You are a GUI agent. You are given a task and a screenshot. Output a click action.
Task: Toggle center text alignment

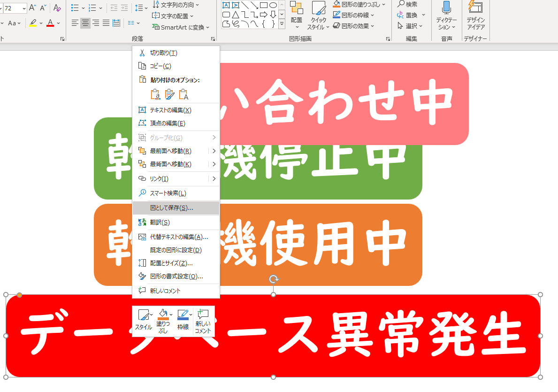[85, 23]
